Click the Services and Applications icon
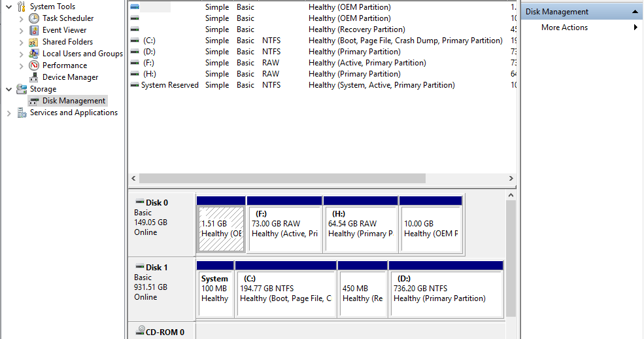 point(22,113)
